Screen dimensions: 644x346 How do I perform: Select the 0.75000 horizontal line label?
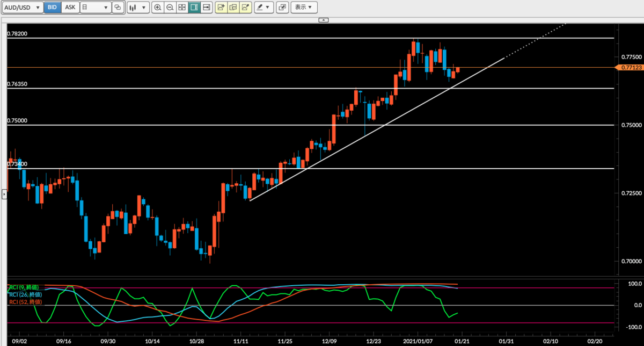click(x=17, y=121)
